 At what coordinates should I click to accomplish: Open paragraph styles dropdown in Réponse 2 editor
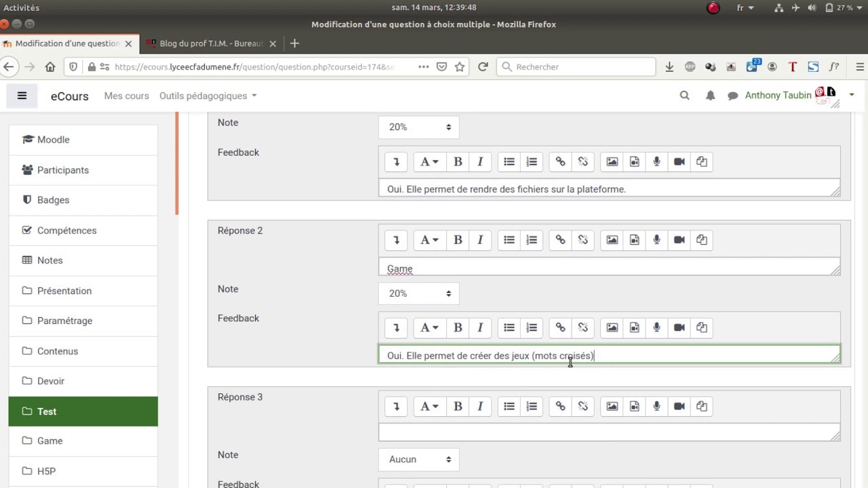click(429, 240)
